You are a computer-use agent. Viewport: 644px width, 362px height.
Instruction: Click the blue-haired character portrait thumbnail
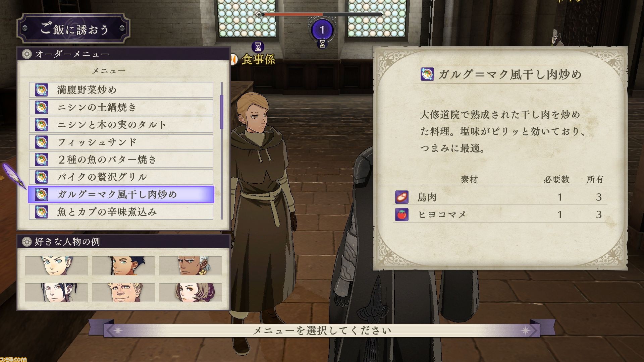[x=56, y=265]
